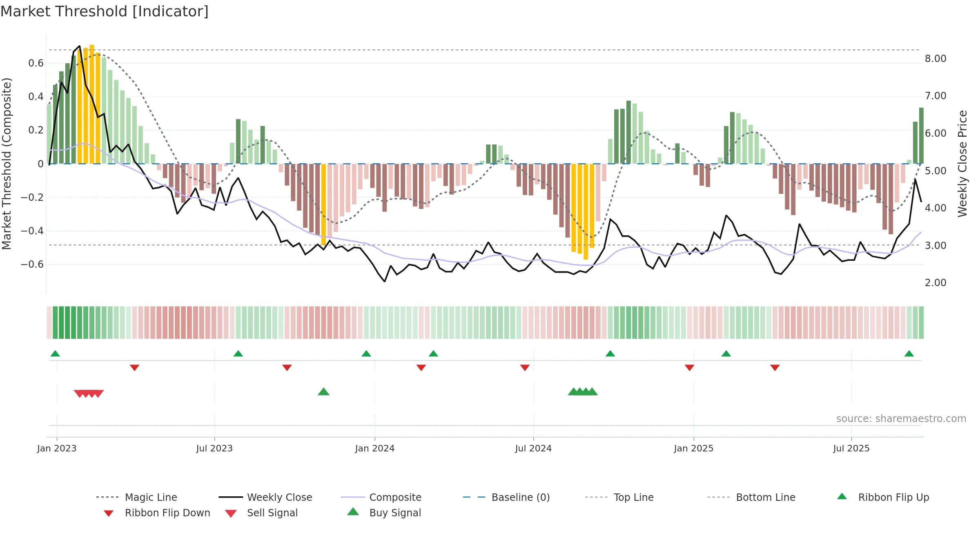Screen dimensions: 980x551
Task: Click the Jan 2025 x-axis label
Action: [x=693, y=448]
